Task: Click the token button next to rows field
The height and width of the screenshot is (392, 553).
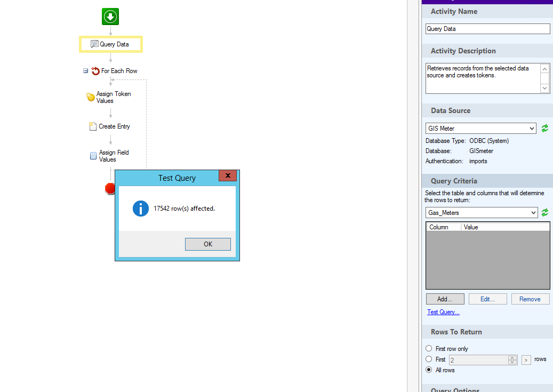Action: tap(526, 360)
